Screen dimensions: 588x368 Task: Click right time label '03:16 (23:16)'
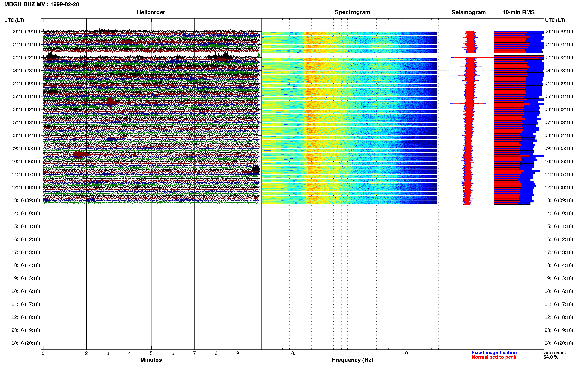[x=559, y=71]
